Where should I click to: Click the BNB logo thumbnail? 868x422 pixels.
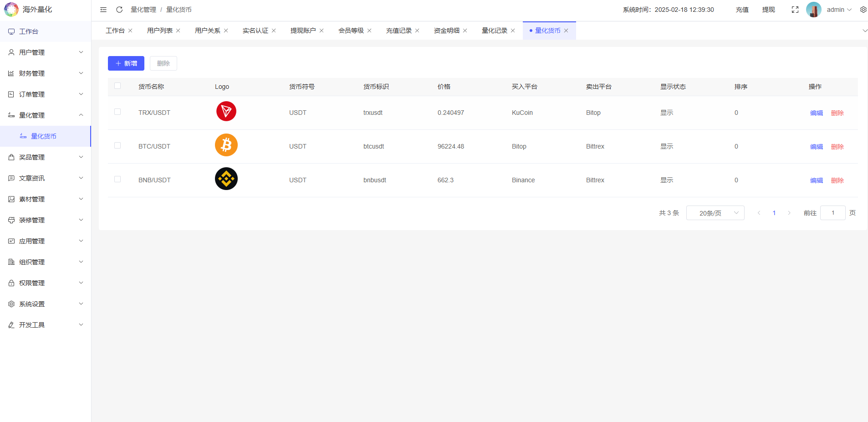tap(226, 179)
